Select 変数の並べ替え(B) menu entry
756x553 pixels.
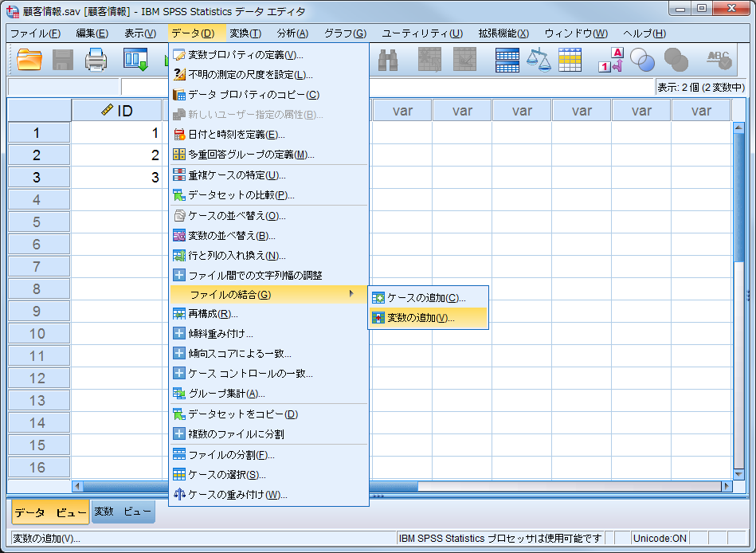click(268, 236)
